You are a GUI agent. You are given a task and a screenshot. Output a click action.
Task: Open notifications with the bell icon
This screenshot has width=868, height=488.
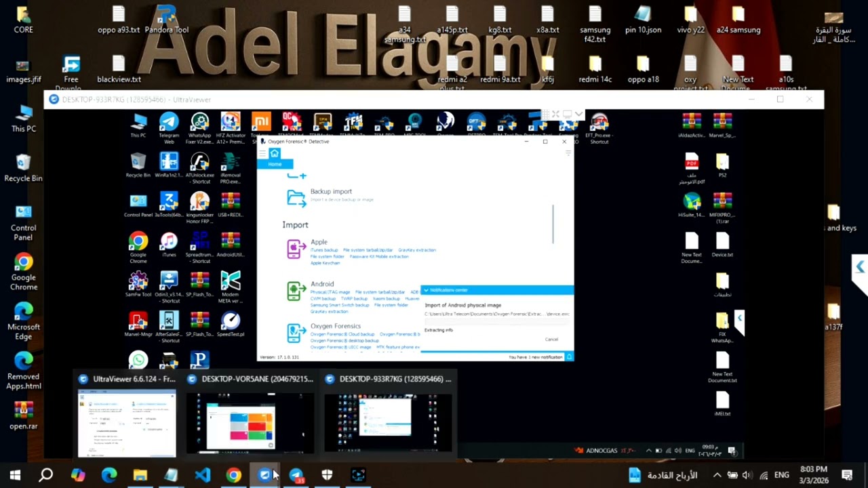pos(569,357)
